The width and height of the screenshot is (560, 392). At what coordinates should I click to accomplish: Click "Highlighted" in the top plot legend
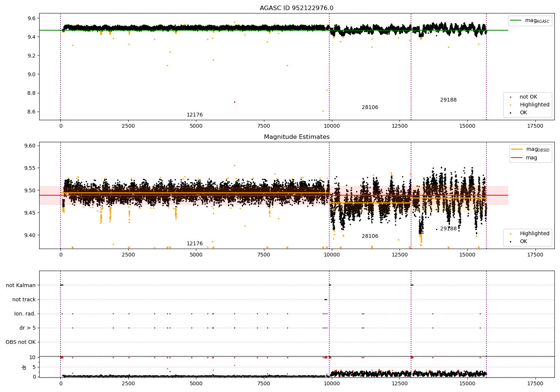[535, 105]
